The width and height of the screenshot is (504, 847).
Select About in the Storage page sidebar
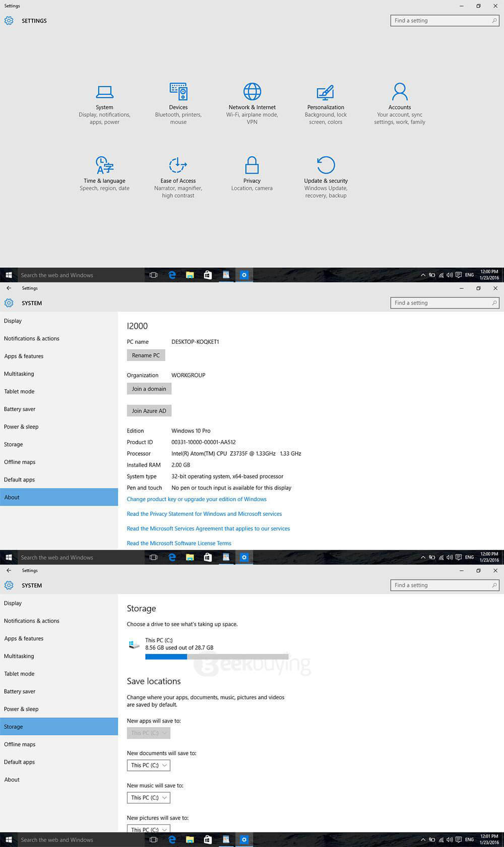[x=59, y=779]
